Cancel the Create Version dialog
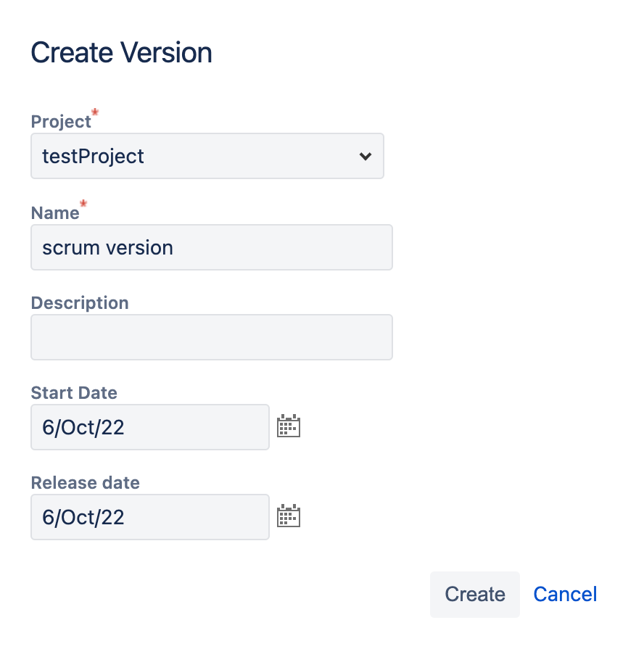The image size is (644, 657). click(x=565, y=595)
